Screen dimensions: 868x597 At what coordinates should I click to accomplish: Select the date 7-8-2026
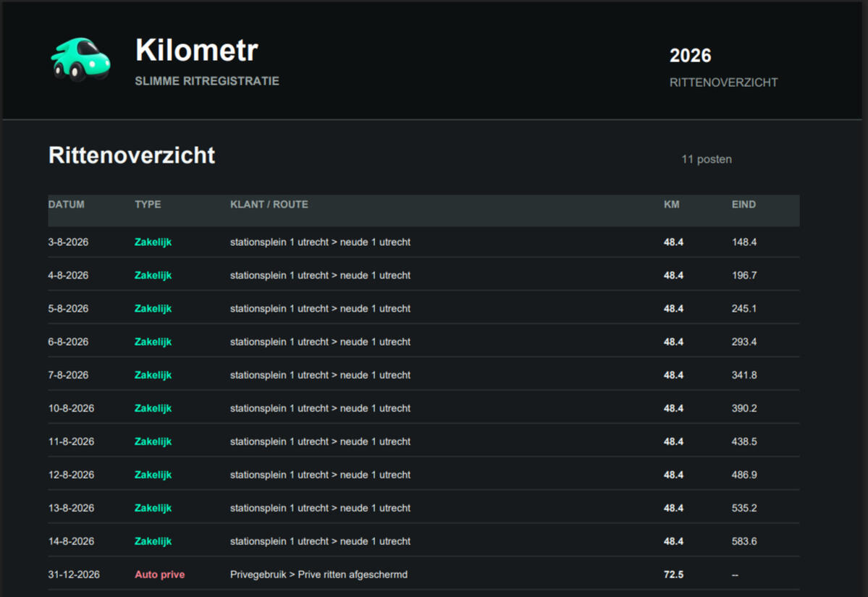(x=68, y=375)
